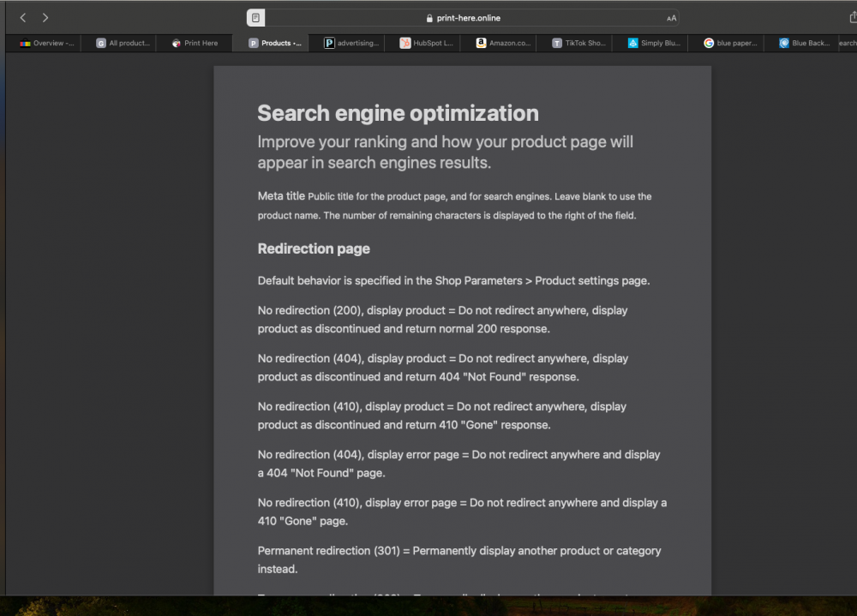Select the active Products tab
The image size is (857, 616).
coord(274,43)
